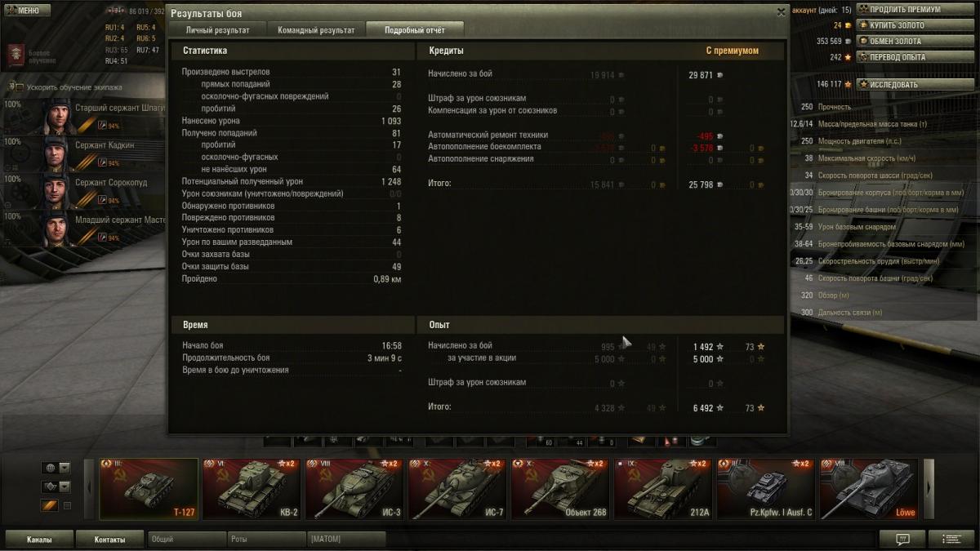Image resolution: width=980 pixels, height=551 pixels.
Task: Click Потенциальный полученный урон row
Action: 292,181
